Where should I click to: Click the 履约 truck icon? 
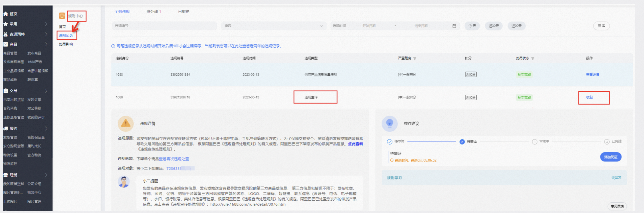[5, 129]
